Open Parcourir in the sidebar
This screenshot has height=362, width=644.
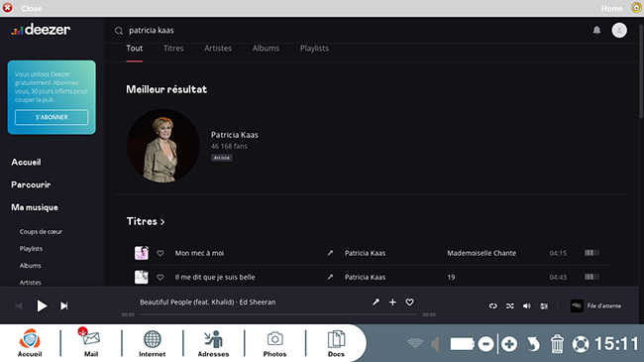click(x=31, y=184)
